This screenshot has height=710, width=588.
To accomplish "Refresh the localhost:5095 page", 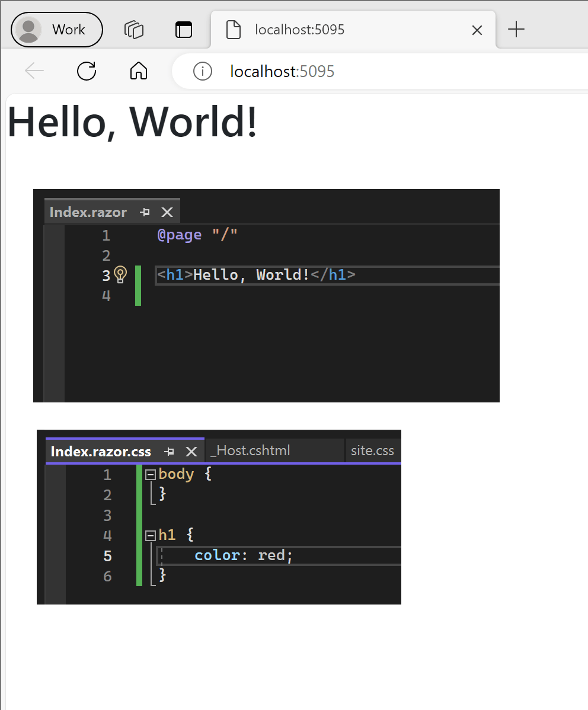I will (x=87, y=71).
